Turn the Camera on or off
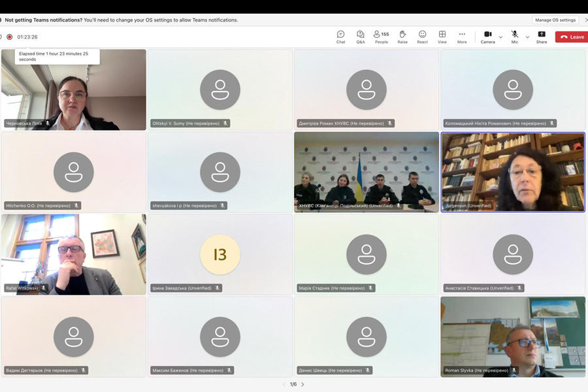The image size is (588, 392). pos(488,37)
